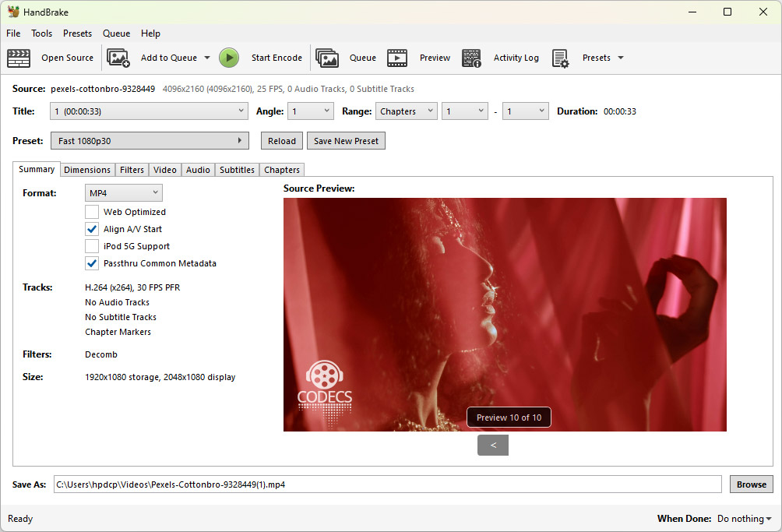Click the green Start Encode play icon
Image resolution: width=782 pixels, height=532 pixels.
229,58
